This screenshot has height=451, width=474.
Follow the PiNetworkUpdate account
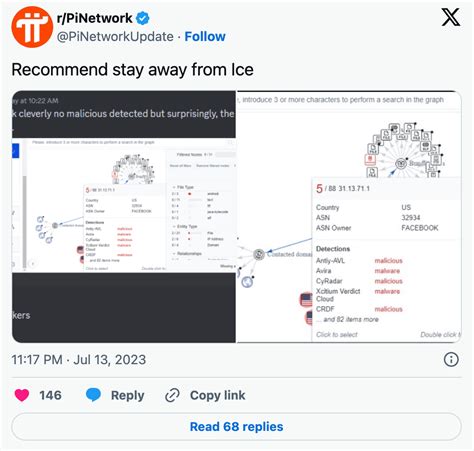coord(205,36)
